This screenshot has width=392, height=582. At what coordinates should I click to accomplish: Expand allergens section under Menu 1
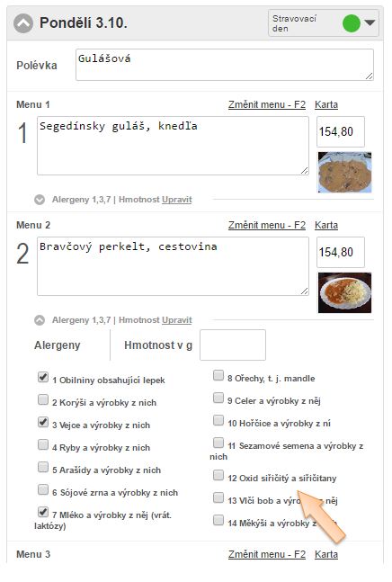(40, 200)
